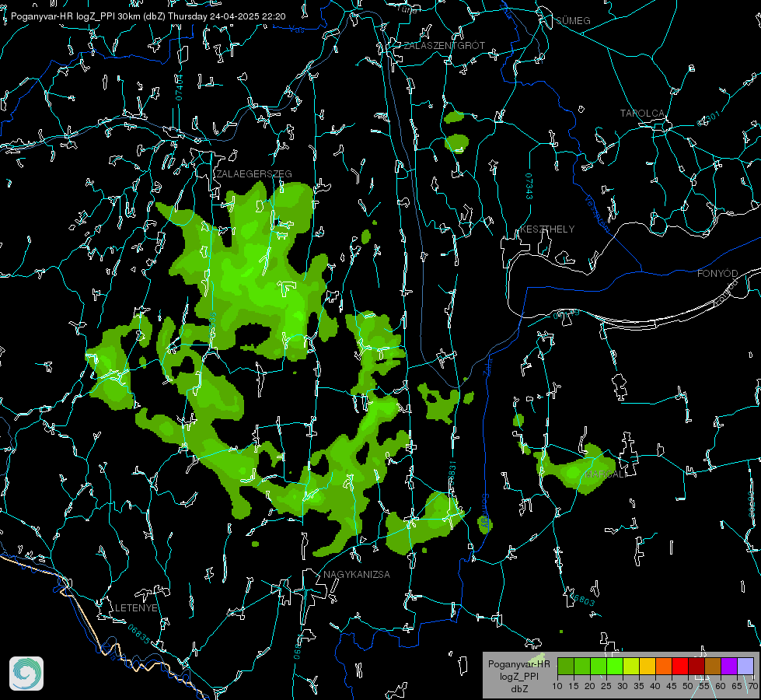
Task: Pick the light green 20-25 dBZ swatch
Action: tap(599, 666)
